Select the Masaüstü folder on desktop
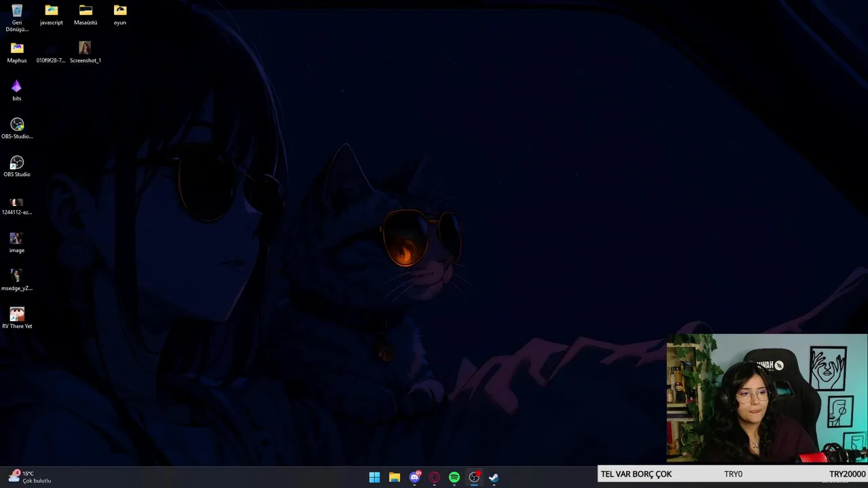This screenshot has height=488, width=868. point(85,15)
